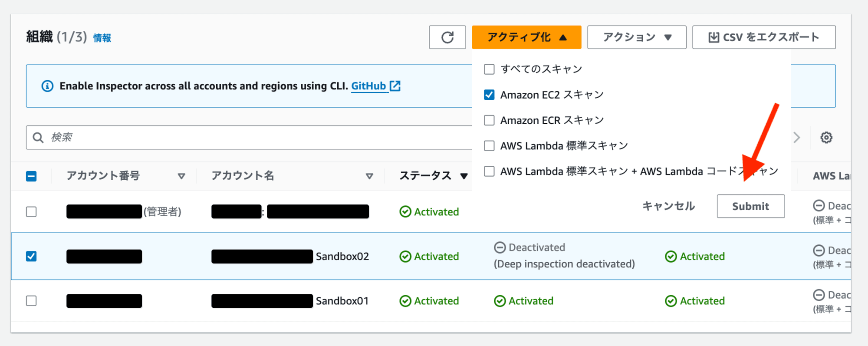Check the すべてのスキャン option
The height and width of the screenshot is (346, 868).
[x=489, y=69]
